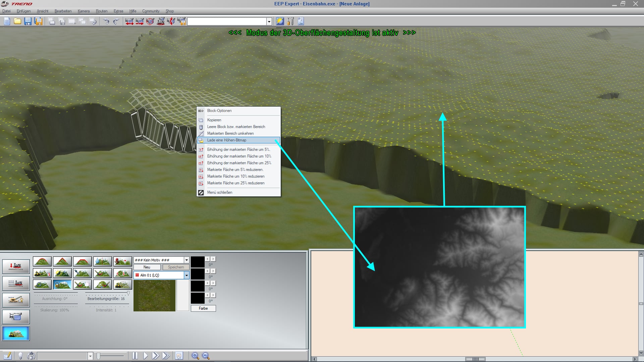The width and height of the screenshot is (644, 362).
Task: Click left arrow of fourth black swatch stepper
Action: coord(208,295)
